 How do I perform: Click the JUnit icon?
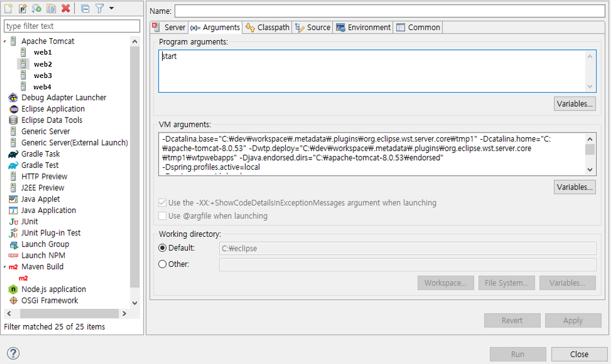[x=14, y=222]
